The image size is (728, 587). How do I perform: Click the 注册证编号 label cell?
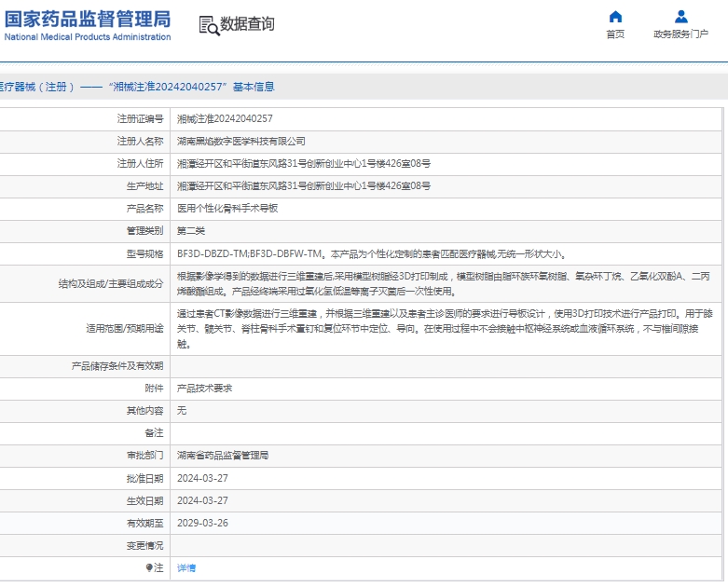coord(140,118)
